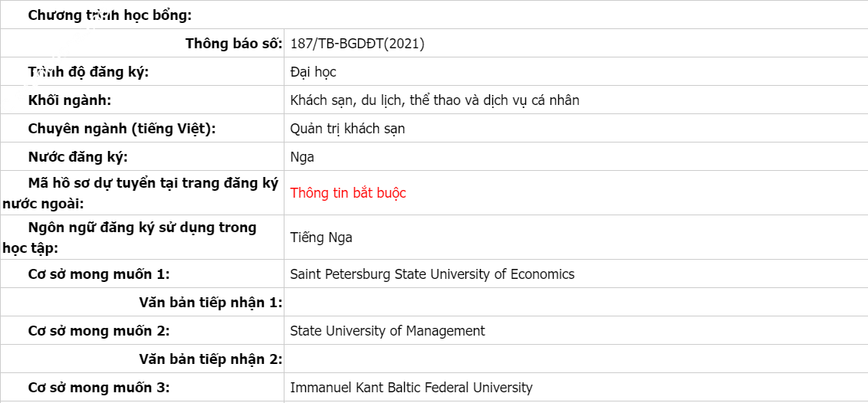Click the 'Nga' country value
The image size is (868, 403).
tap(301, 157)
